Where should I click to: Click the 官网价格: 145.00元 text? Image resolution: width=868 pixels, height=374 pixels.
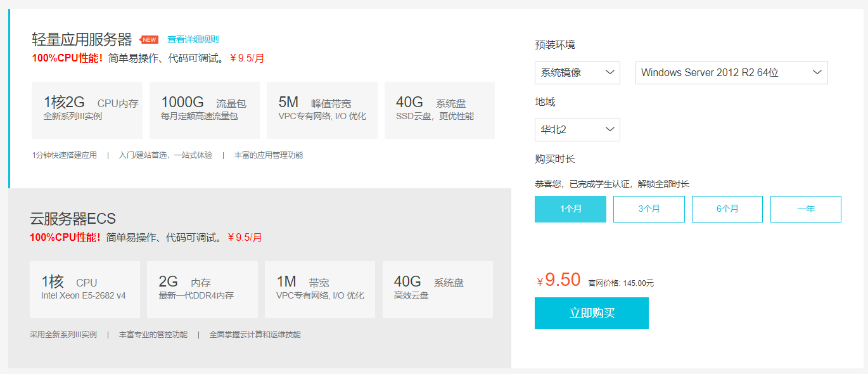click(621, 283)
